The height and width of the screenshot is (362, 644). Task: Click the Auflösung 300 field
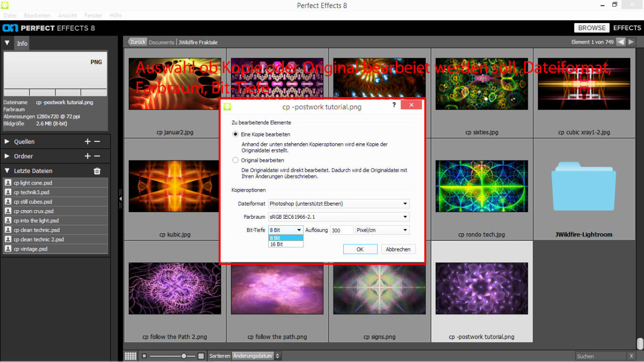click(342, 230)
